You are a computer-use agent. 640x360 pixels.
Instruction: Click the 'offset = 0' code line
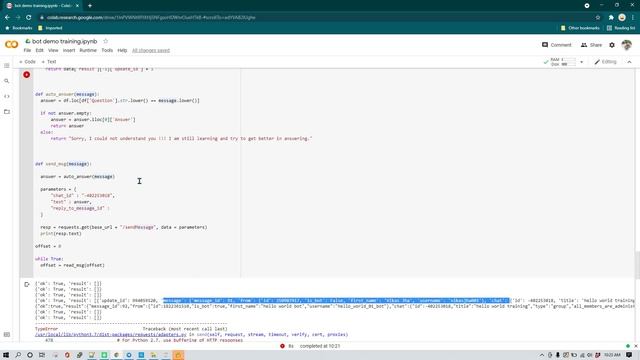[48, 246]
